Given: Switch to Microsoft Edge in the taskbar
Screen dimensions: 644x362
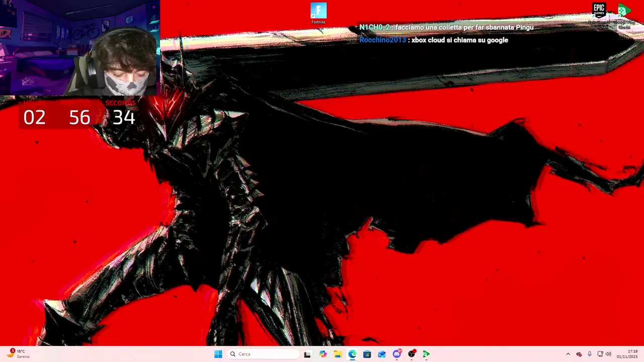Looking at the screenshot, I should (352, 354).
